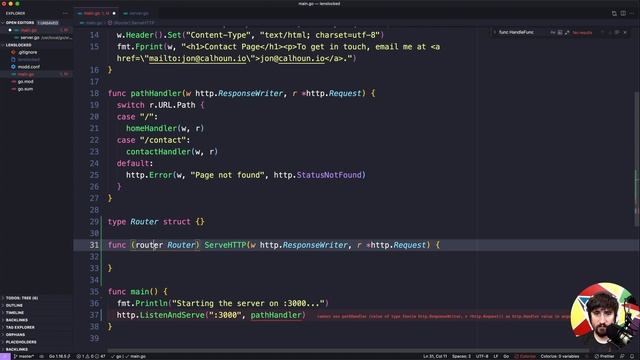Image resolution: width=640 pixels, height=360 pixels.
Task: Close the find widget
Action: pyautogui.click(x=625, y=32)
